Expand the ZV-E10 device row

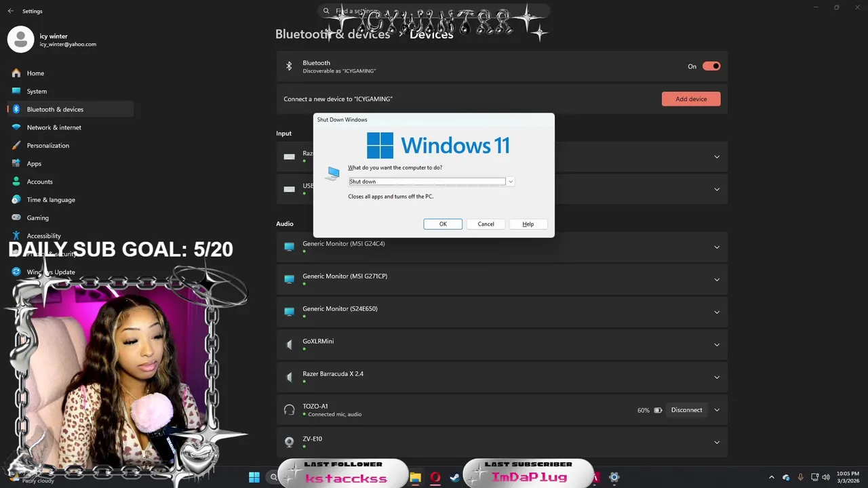717,442
